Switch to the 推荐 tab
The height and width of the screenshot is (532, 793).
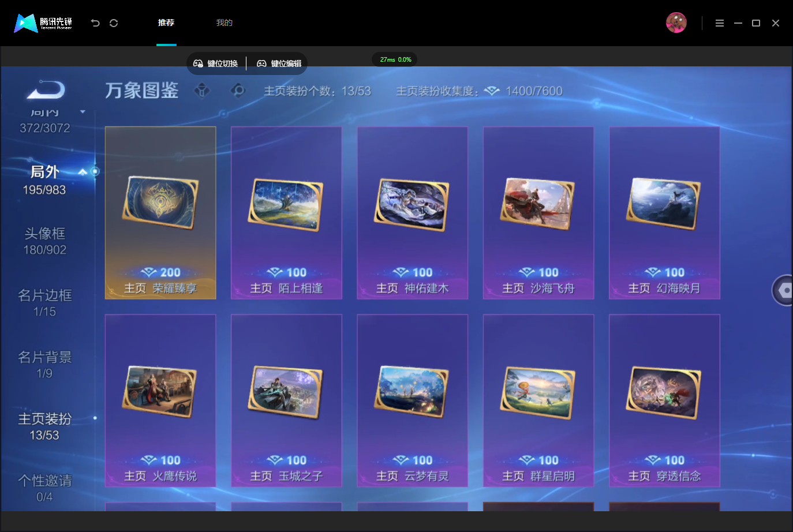click(166, 23)
